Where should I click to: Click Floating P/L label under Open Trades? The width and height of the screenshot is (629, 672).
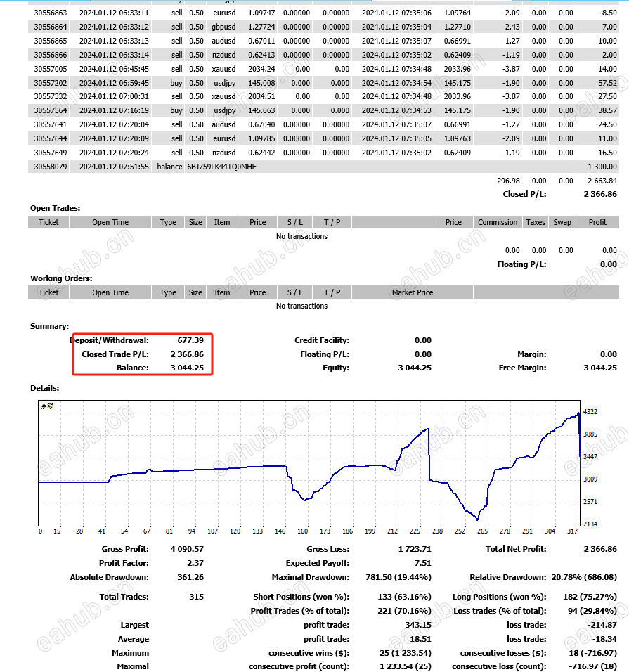click(x=521, y=264)
